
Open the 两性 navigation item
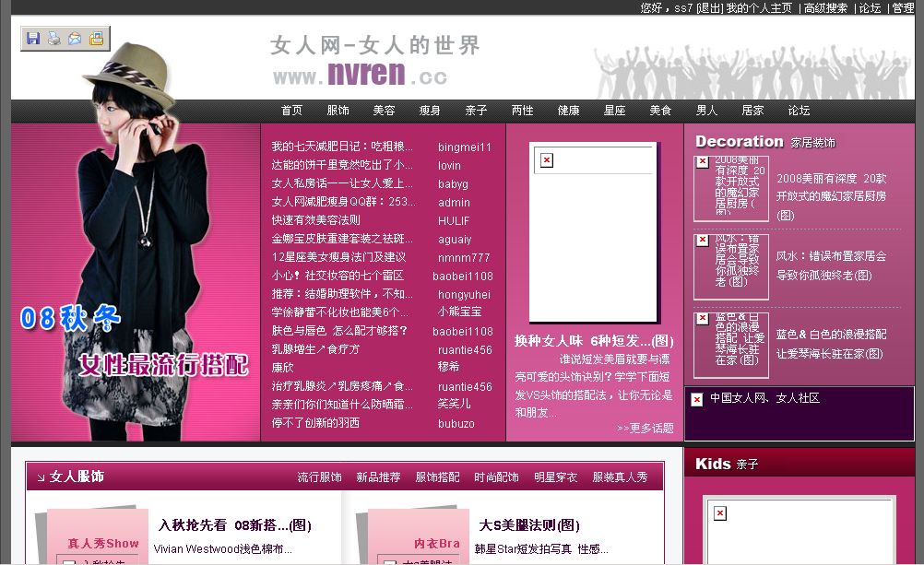click(x=522, y=111)
